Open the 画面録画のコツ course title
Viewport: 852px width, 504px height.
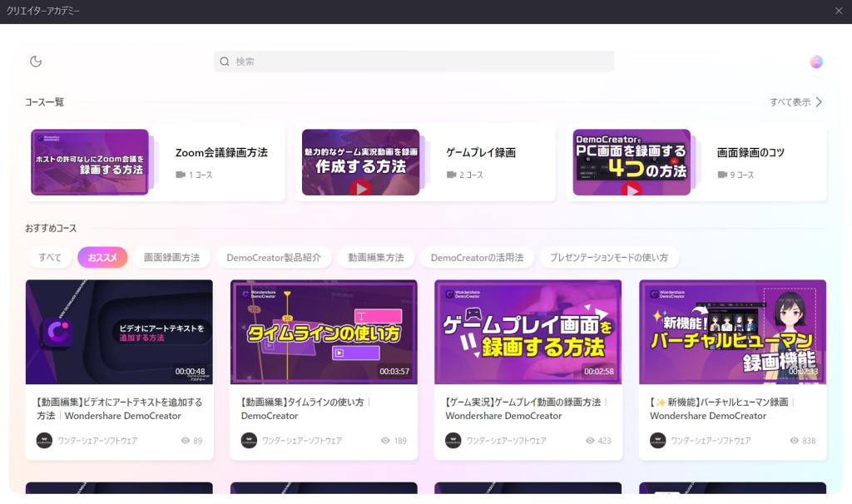(751, 152)
